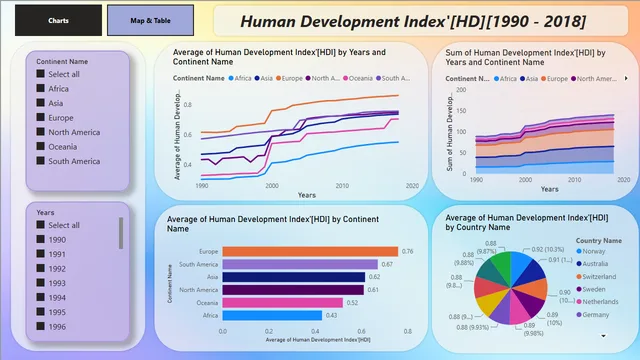Viewport: 640px width, 360px height.
Task: Click the North America bar
Action: (x=293, y=290)
